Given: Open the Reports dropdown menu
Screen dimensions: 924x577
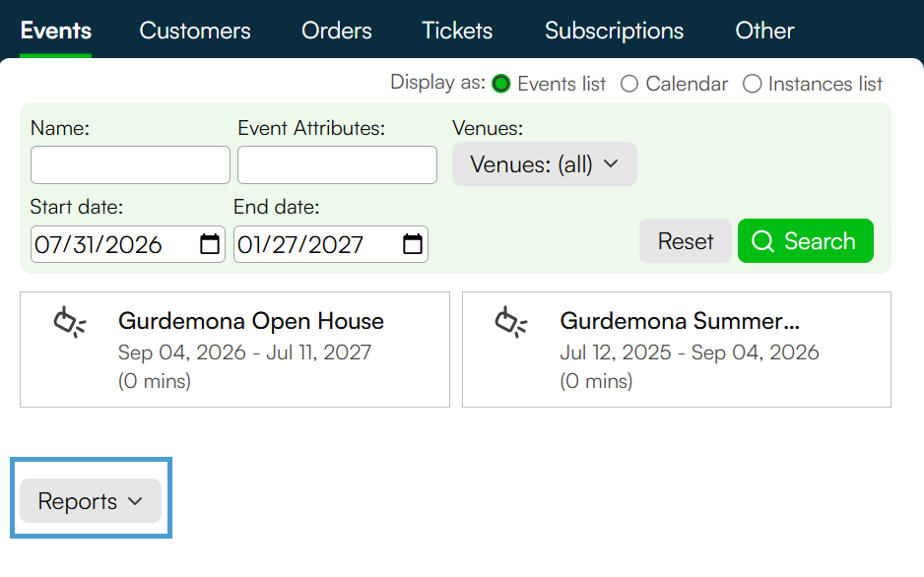Looking at the screenshot, I should tap(91, 500).
